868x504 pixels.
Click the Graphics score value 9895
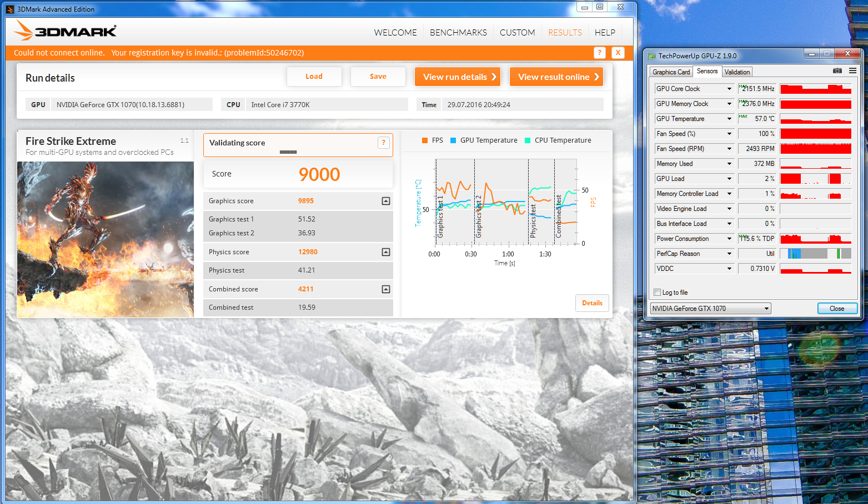click(x=306, y=201)
